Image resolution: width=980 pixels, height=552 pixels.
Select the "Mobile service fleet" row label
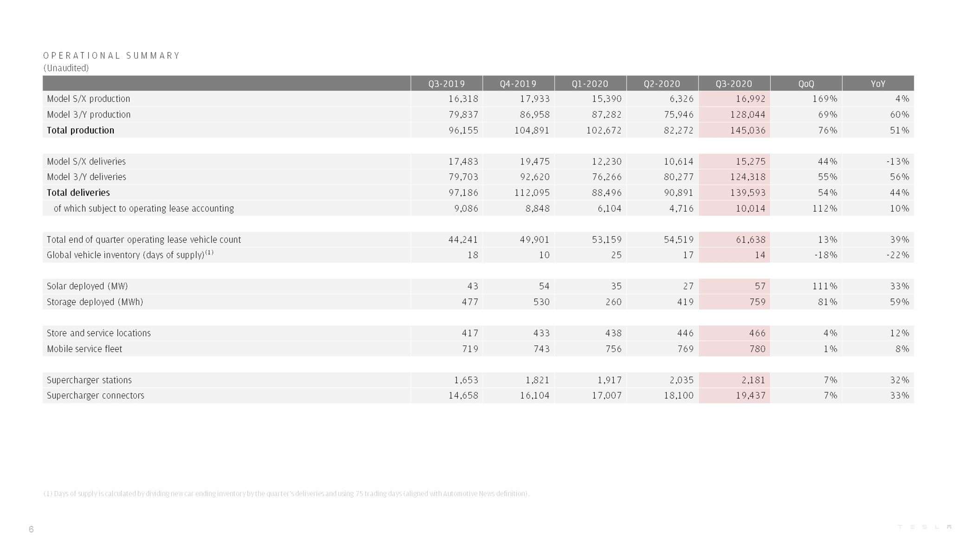pos(84,349)
